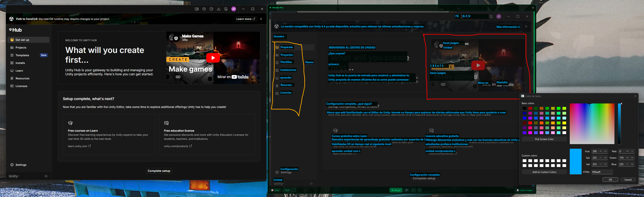Select the first custom color slot
644x197 pixels.
[524, 161]
